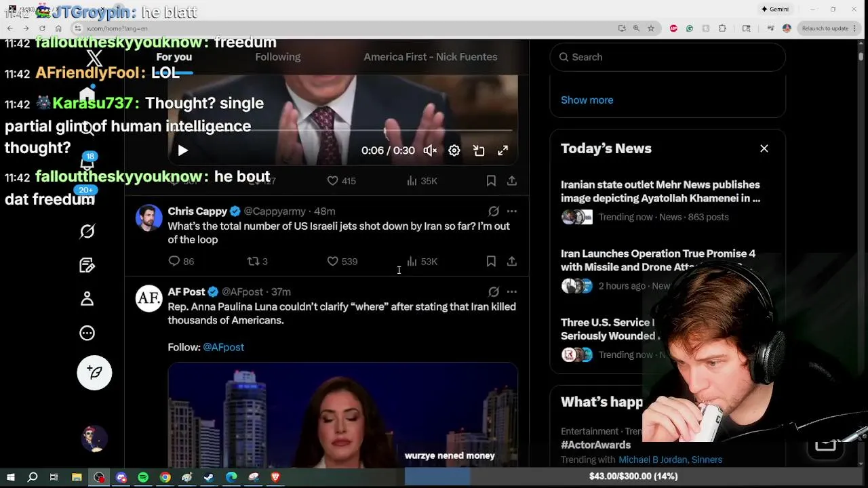
Task: Open the Iranian state outlet Mehr News story
Action: click(x=660, y=191)
